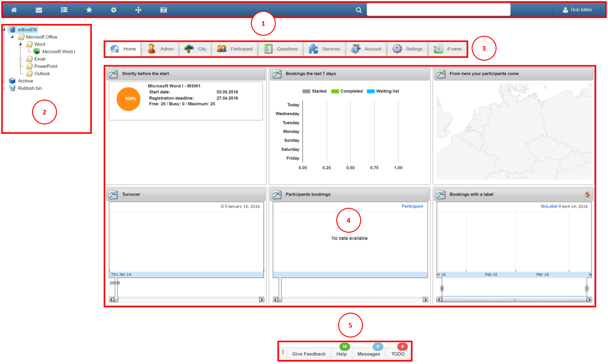The image size is (608, 364).
Task: Open the mail envelope icon in top bar
Action: pyautogui.click(x=39, y=10)
